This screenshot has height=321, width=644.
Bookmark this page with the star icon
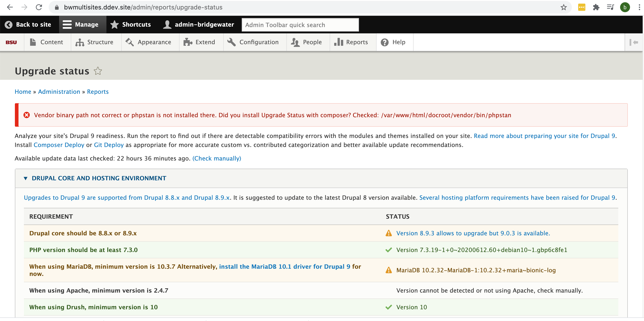click(x=563, y=7)
